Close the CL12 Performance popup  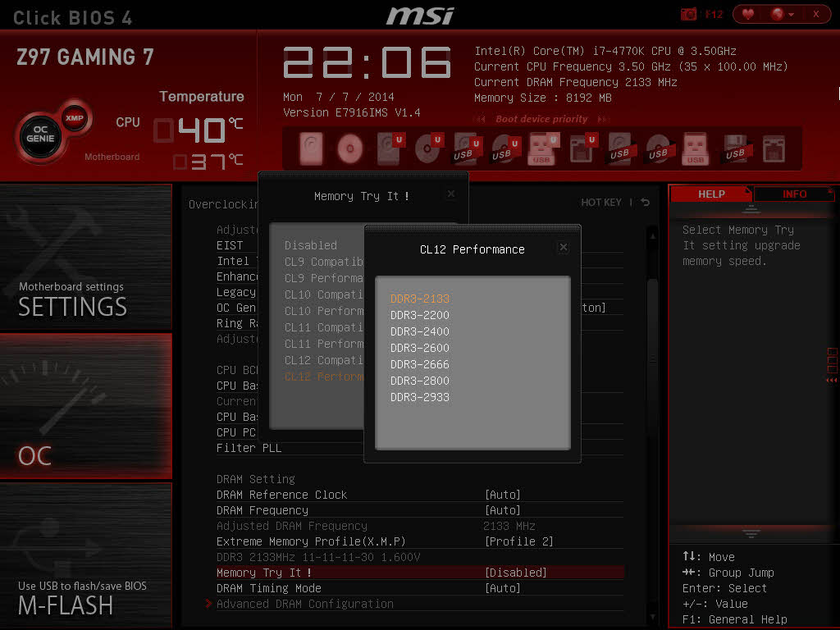pos(563,247)
